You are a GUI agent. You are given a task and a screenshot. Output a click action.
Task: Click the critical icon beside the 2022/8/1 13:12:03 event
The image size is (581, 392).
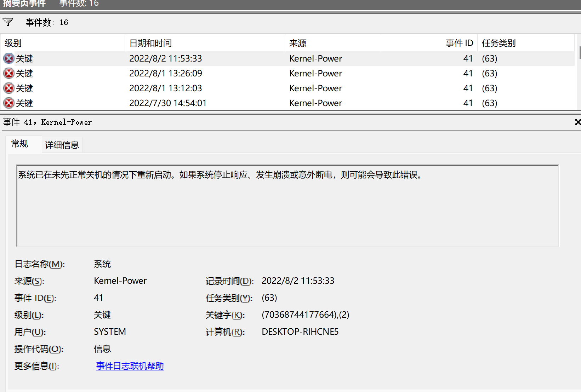8,88
